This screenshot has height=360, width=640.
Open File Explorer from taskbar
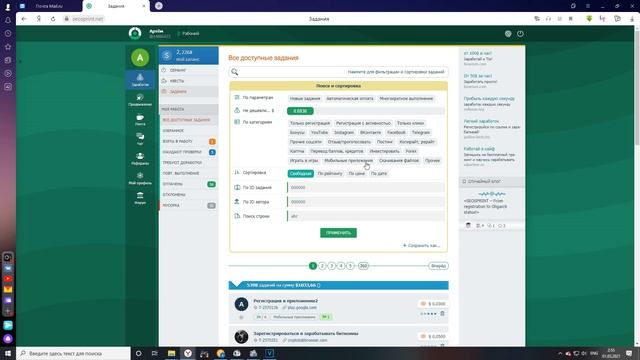[171, 353]
